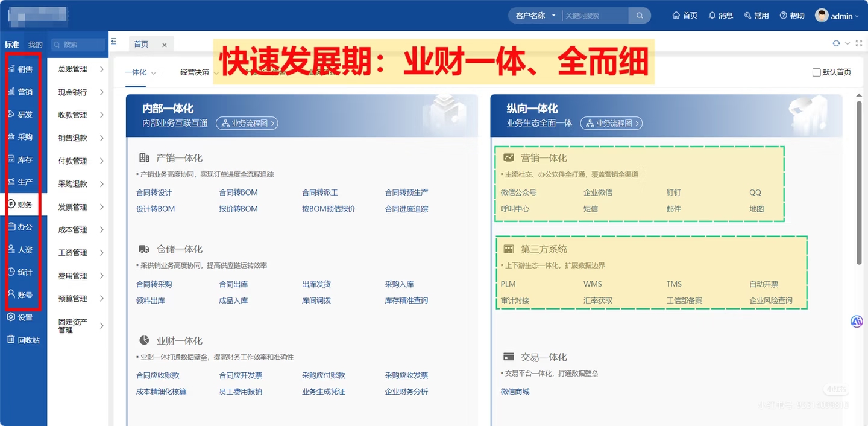
Task: Switch to the 标准 menu tab
Action: (x=12, y=45)
